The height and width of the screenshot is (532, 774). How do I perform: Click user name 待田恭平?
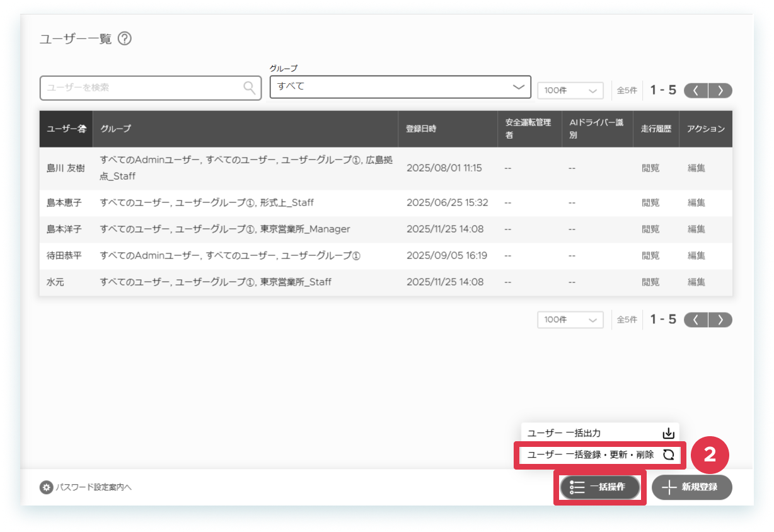pyautogui.click(x=64, y=256)
